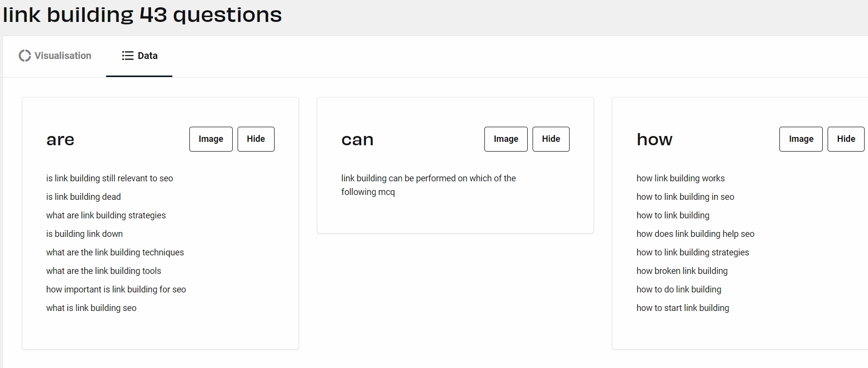Screen dimensions: 868x368
Task: Click Image button in the 'can' card
Action: [x=506, y=139]
